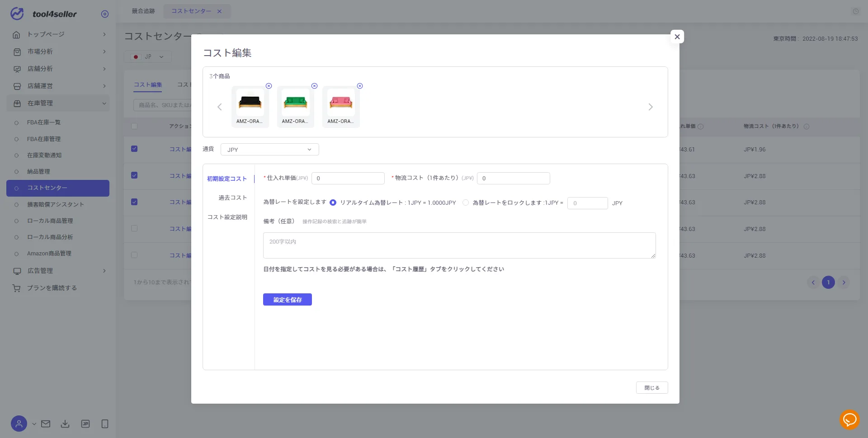
Task: Collapse the 在庫管理 menu chevron
Action: [x=104, y=103]
